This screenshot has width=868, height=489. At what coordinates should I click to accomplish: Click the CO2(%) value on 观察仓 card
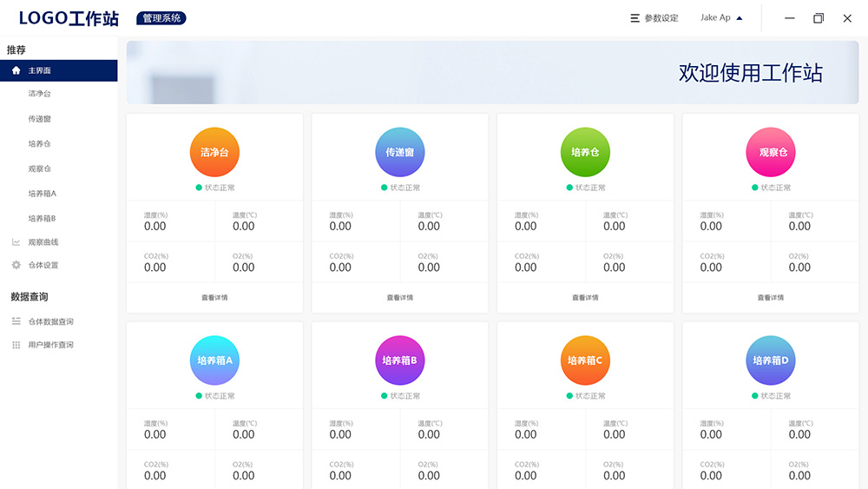712,268
